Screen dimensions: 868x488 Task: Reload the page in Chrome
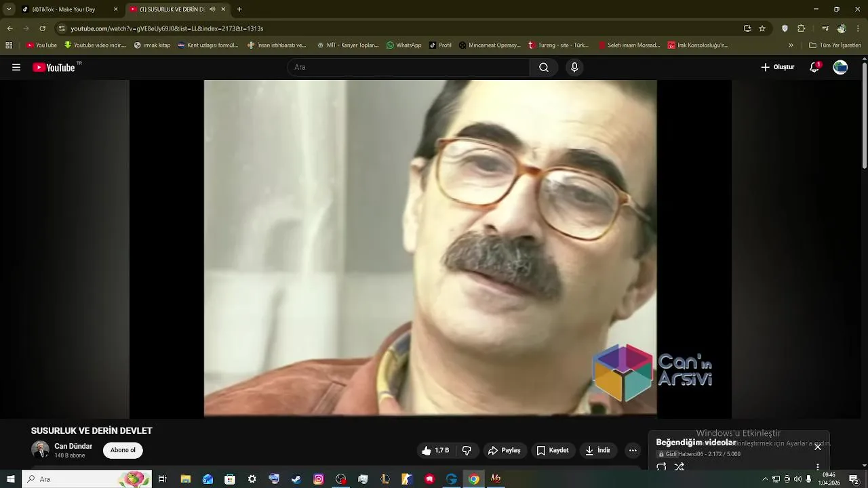pos(42,28)
